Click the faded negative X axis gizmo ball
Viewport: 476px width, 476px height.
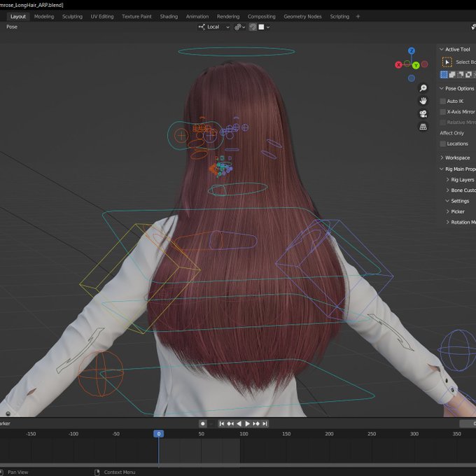(425, 64)
